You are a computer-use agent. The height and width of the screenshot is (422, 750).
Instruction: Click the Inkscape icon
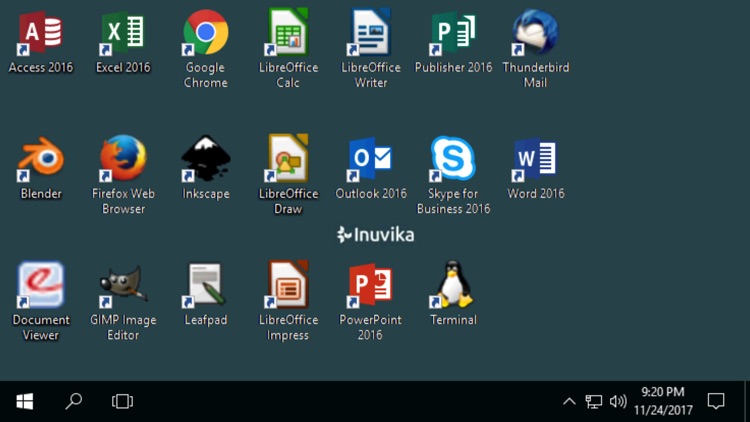(x=206, y=159)
